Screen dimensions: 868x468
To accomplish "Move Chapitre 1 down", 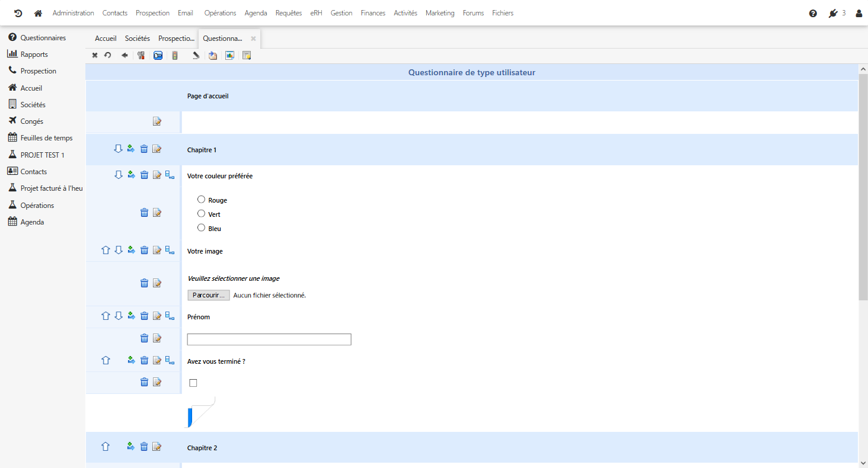I will coord(118,149).
